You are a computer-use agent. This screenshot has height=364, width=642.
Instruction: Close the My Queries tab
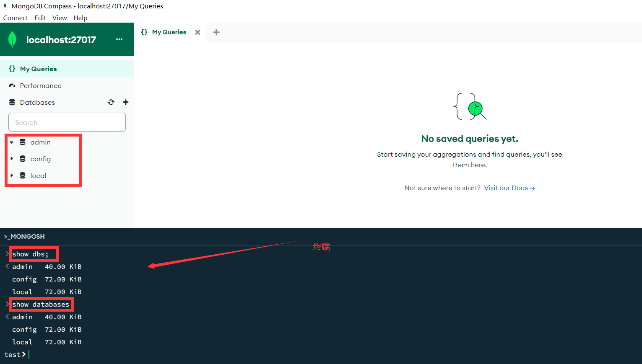[x=198, y=32]
